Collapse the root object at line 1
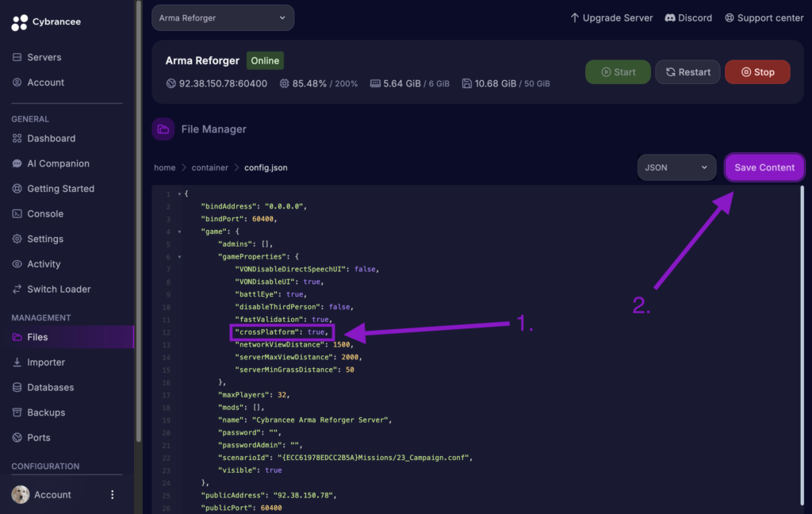This screenshot has height=514, width=812. click(180, 194)
